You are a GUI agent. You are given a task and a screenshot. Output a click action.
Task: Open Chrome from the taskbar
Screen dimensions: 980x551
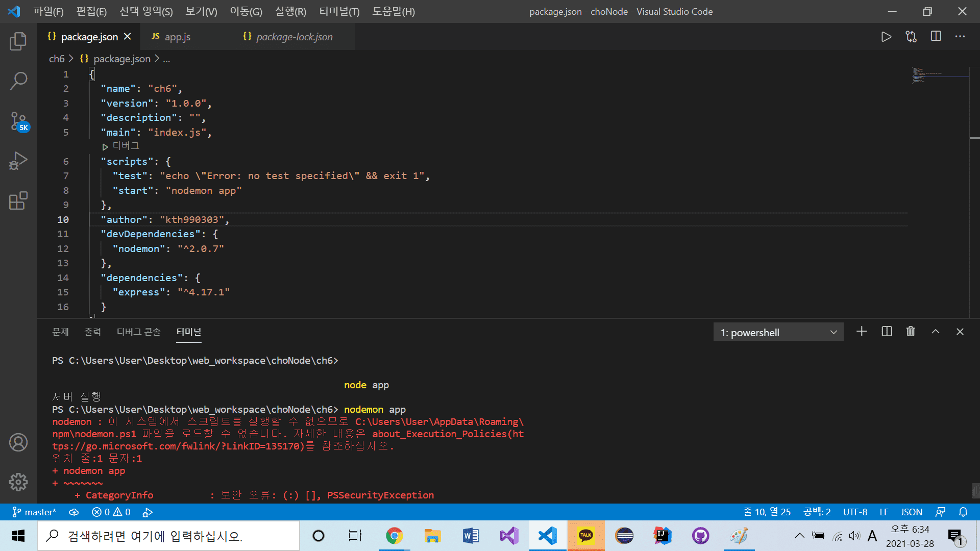point(394,536)
